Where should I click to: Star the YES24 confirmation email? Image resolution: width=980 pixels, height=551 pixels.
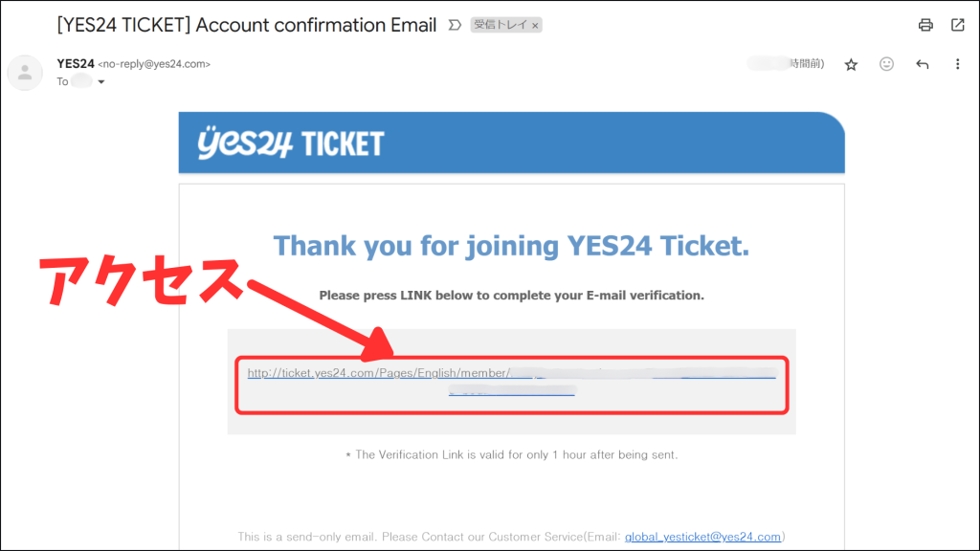click(x=851, y=64)
